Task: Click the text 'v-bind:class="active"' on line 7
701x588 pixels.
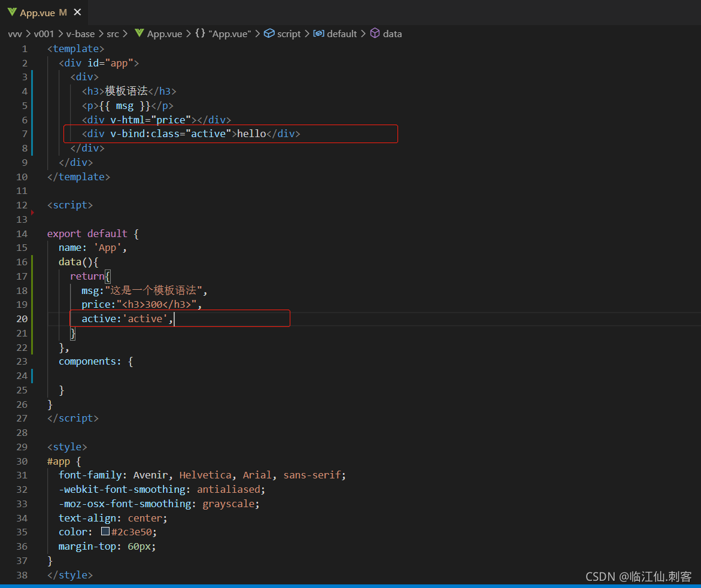Action: (171, 134)
